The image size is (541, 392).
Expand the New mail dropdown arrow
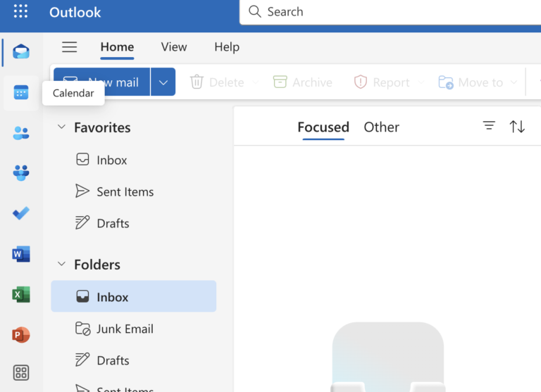(163, 82)
